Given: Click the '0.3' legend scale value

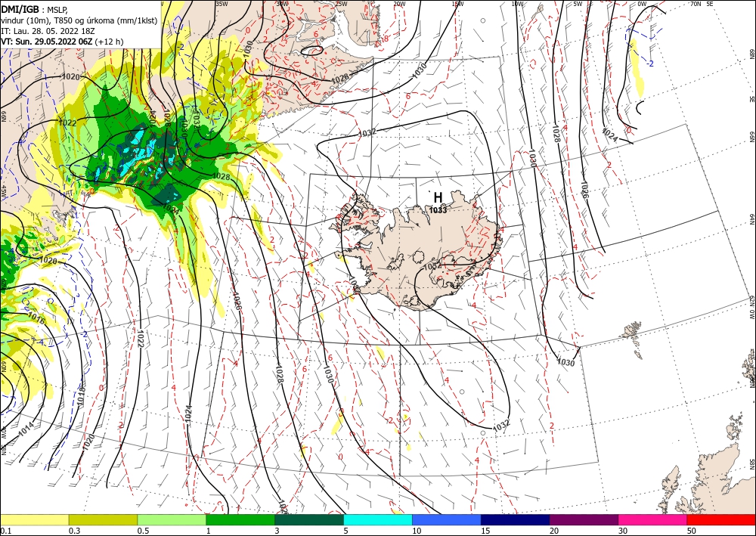Looking at the screenshot, I should 74,531.
